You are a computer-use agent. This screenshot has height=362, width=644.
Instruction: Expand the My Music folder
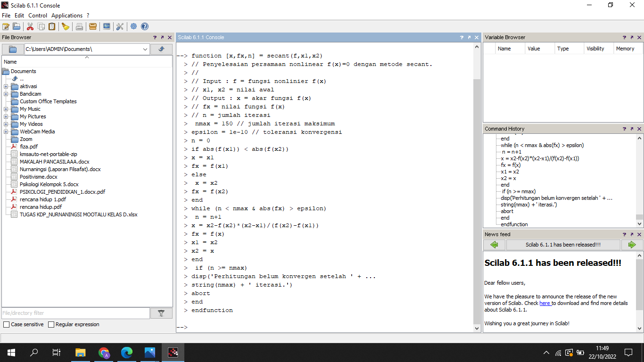click(x=6, y=109)
